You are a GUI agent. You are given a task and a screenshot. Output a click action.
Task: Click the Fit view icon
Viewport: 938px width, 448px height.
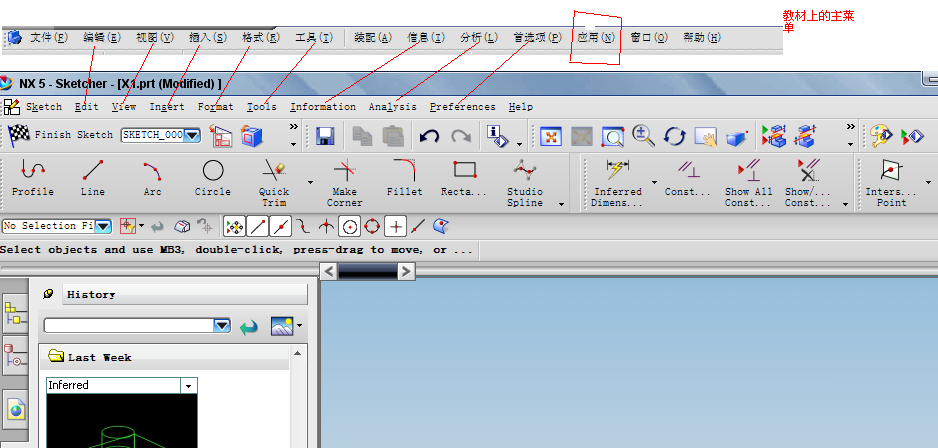coord(550,136)
